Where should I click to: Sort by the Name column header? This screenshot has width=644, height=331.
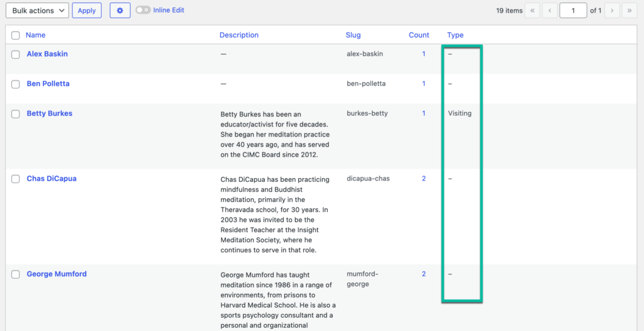click(x=35, y=35)
